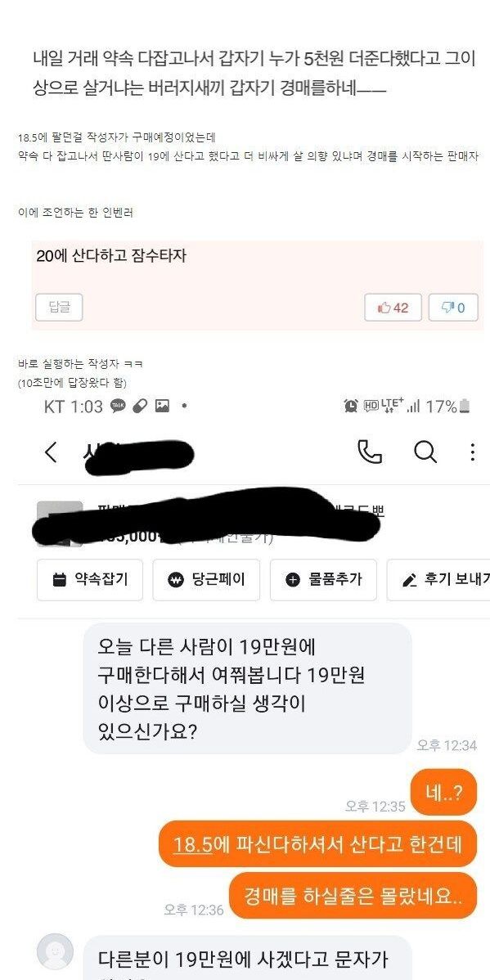
Task: Tap the 후기 보내기 pencil button
Action: coord(438,579)
